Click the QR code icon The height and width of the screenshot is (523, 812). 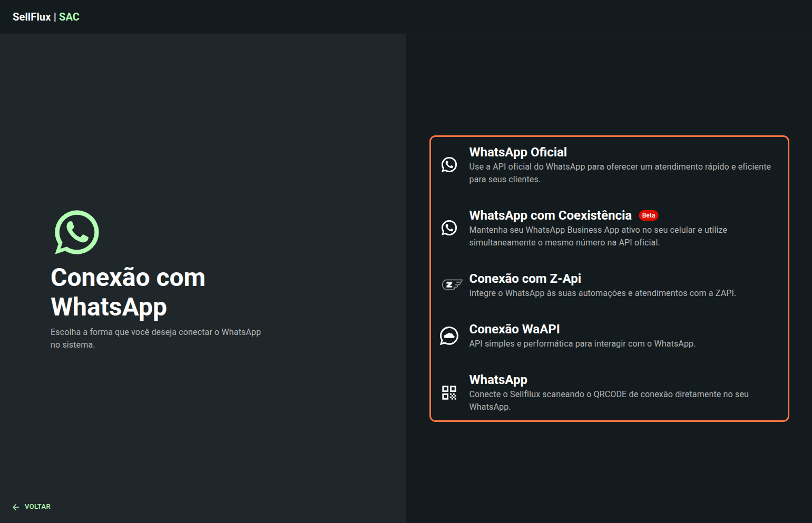(449, 392)
